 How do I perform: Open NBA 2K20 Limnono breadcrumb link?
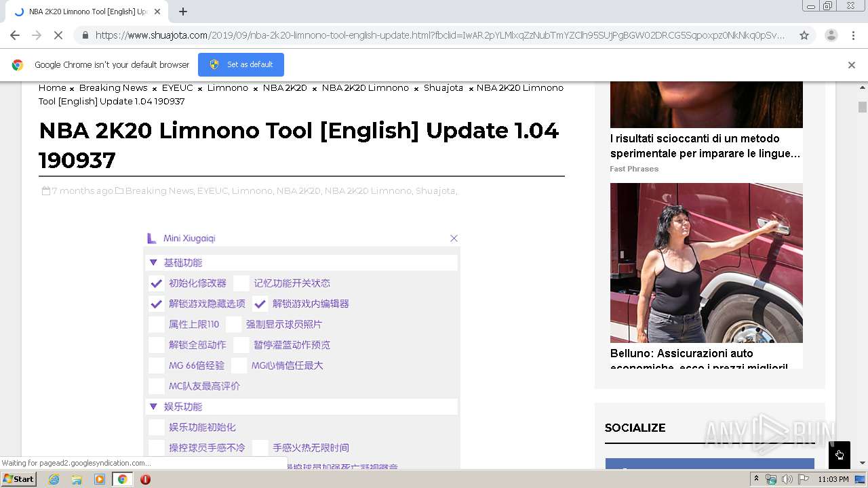[365, 87]
